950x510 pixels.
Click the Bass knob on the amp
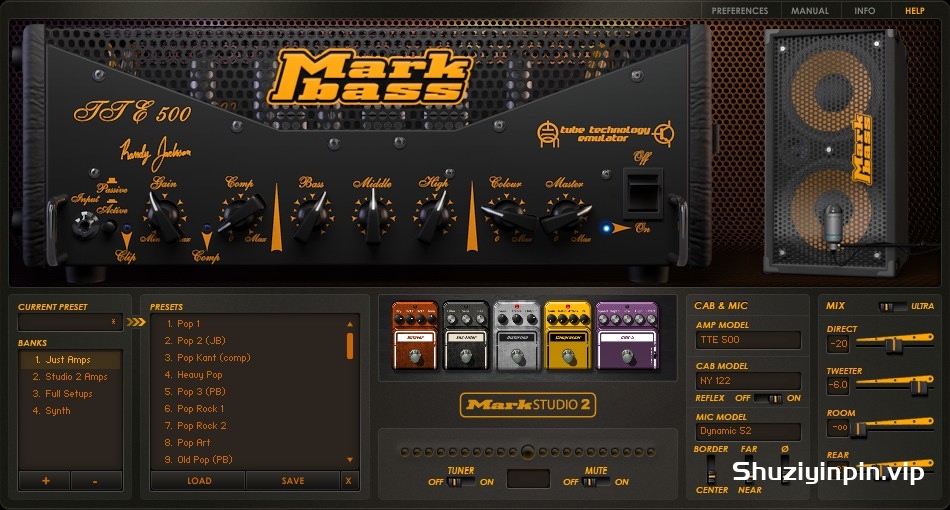[x=312, y=216]
